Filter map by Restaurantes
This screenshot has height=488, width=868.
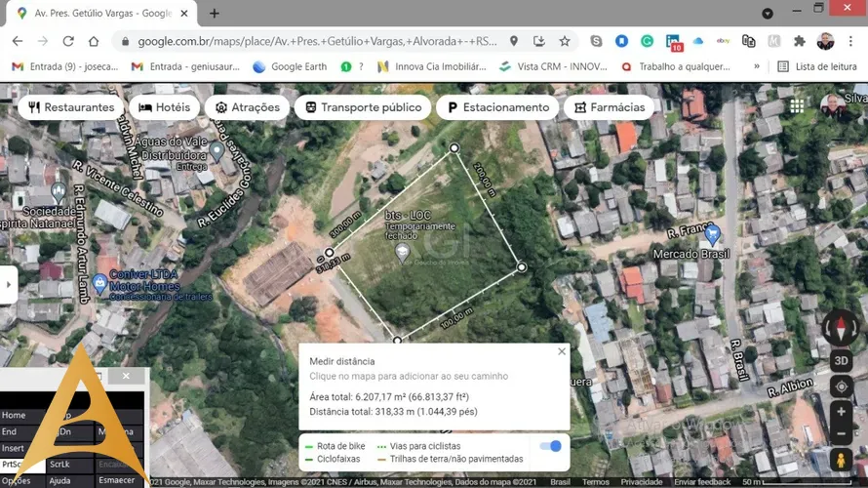coord(71,107)
